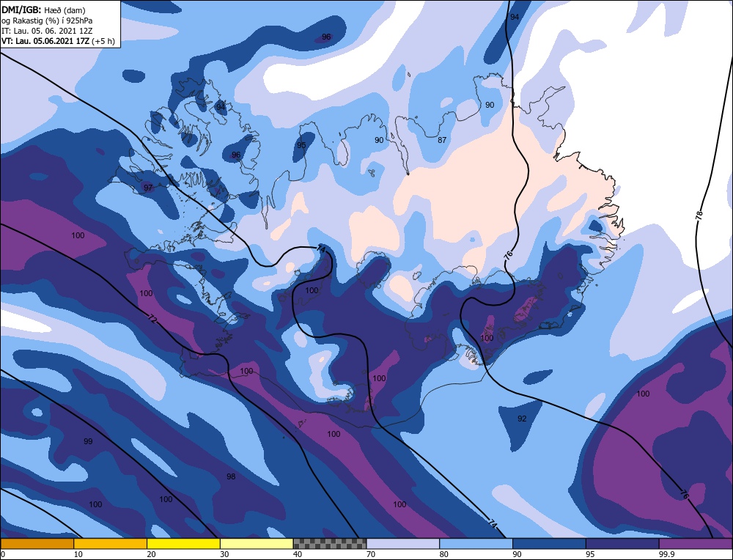
Task: Select the dark indigo 95–99.9 legend swatch
Action: click(x=622, y=543)
